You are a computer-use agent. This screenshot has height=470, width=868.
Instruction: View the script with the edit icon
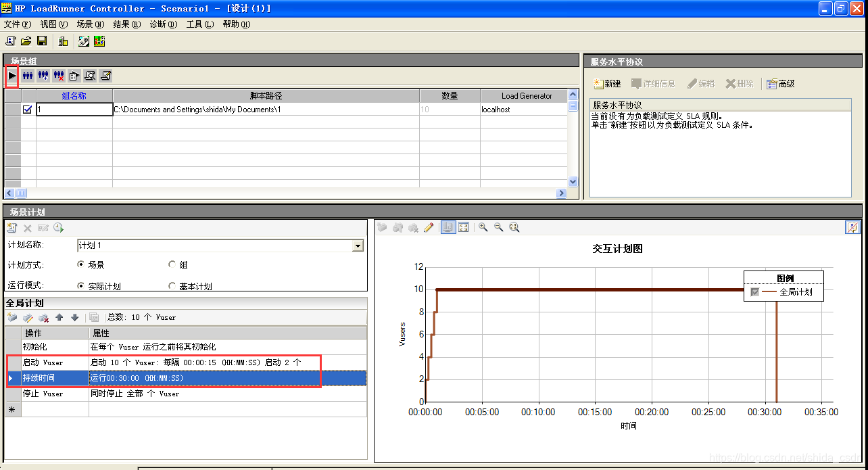[x=105, y=76]
